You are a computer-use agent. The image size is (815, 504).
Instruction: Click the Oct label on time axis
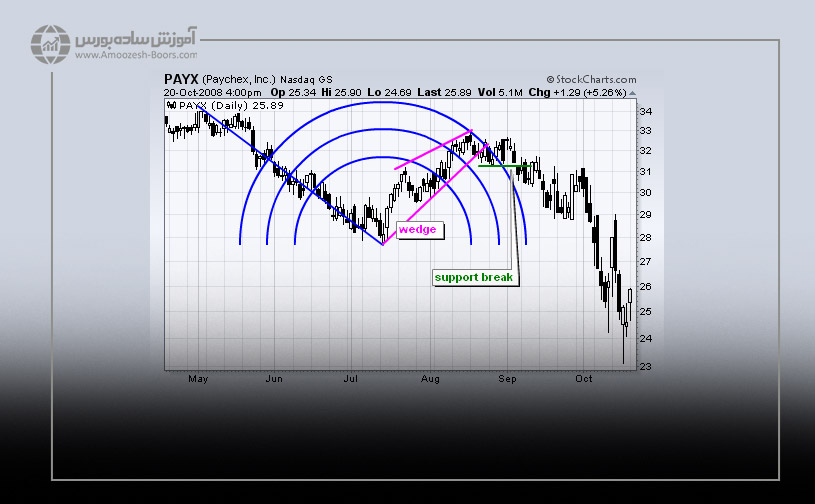[x=584, y=379]
